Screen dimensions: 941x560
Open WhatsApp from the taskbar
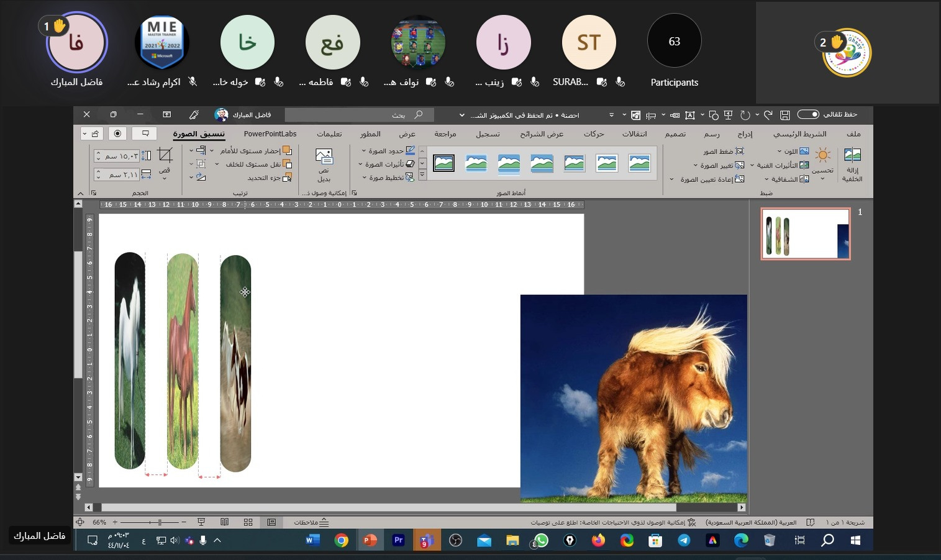(541, 540)
